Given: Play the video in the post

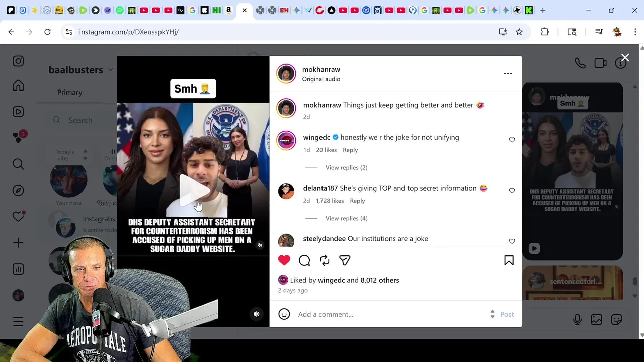Looking at the screenshot, I should click(193, 190).
